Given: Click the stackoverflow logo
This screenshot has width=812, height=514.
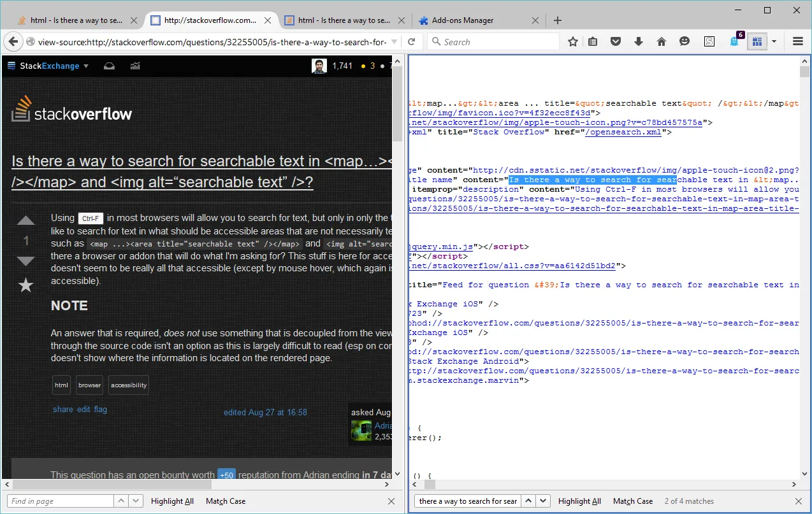Looking at the screenshot, I should (71, 110).
